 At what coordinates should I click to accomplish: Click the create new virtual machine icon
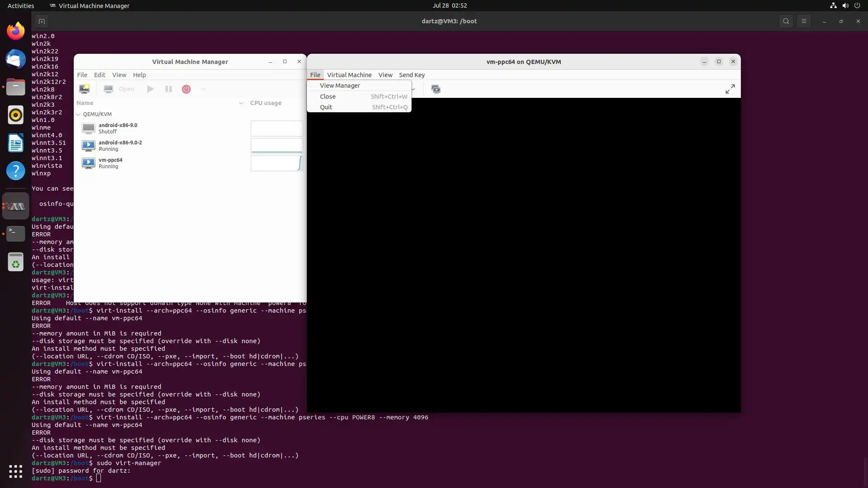tap(84, 89)
